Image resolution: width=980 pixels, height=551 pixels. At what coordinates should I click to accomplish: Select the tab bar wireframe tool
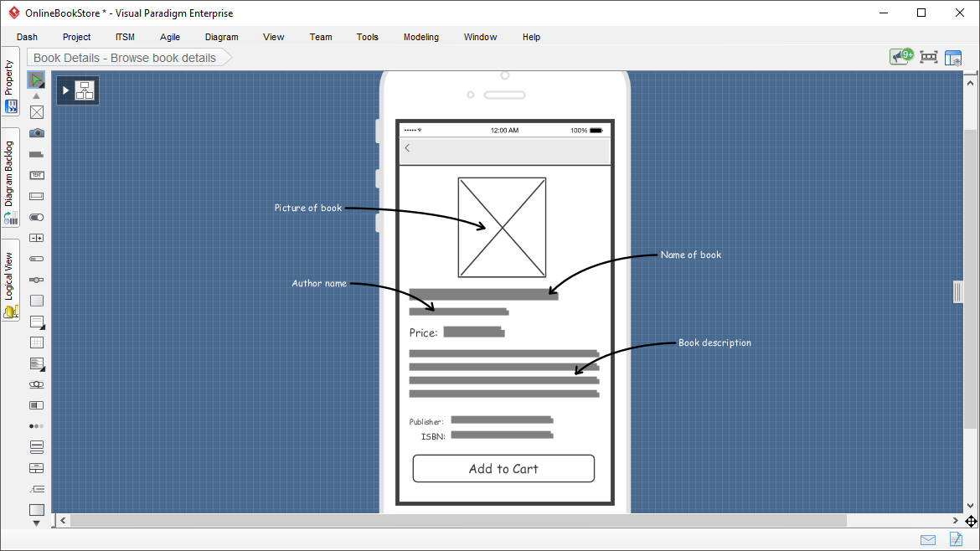click(x=37, y=468)
